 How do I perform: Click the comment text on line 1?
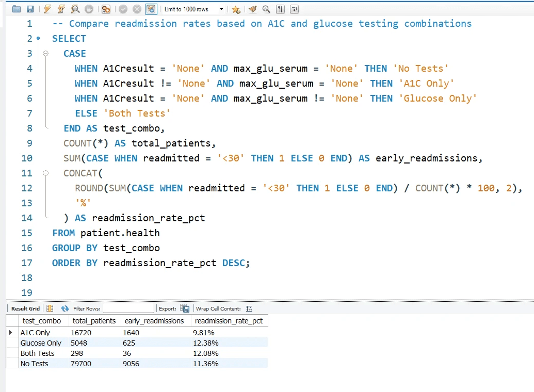pos(262,24)
